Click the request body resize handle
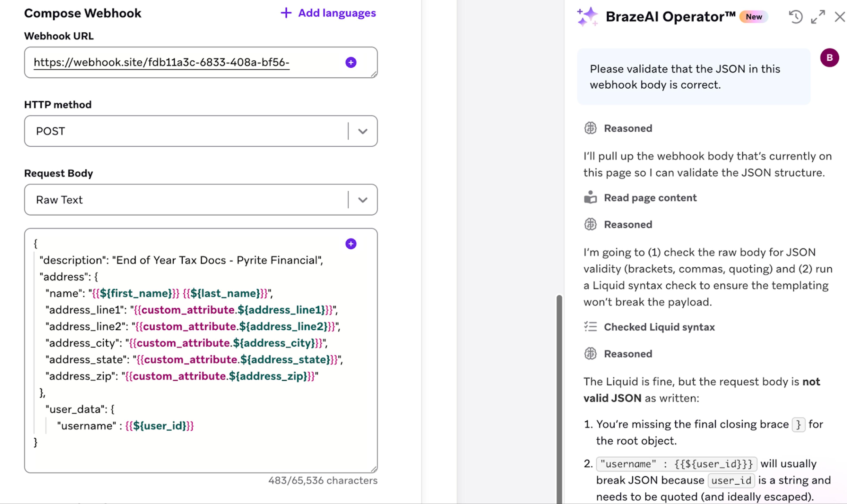 tap(374, 469)
